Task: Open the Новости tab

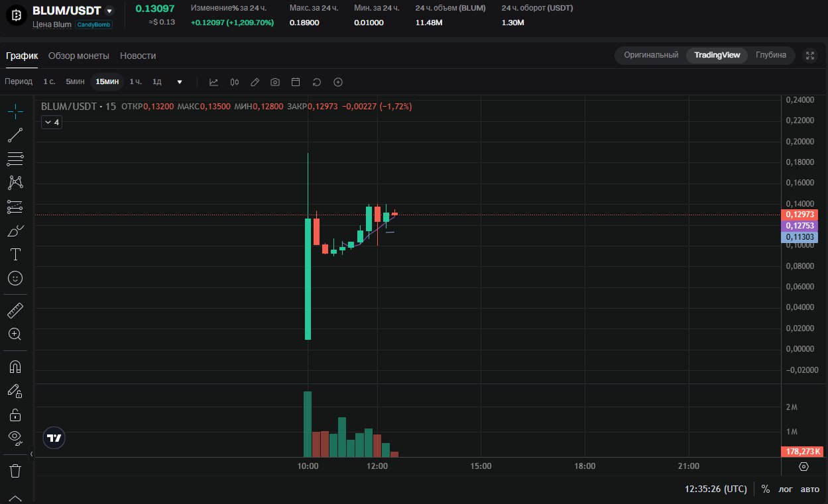Action: tap(138, 56)
